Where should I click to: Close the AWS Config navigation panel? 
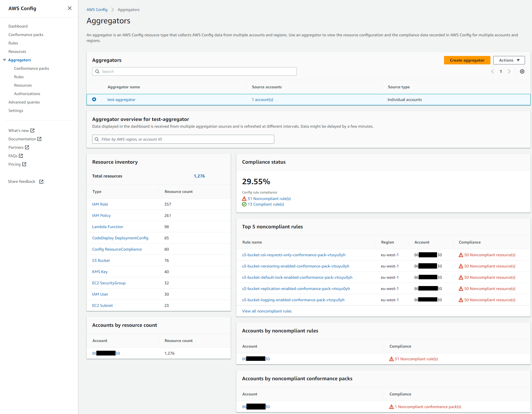point(69,8)
